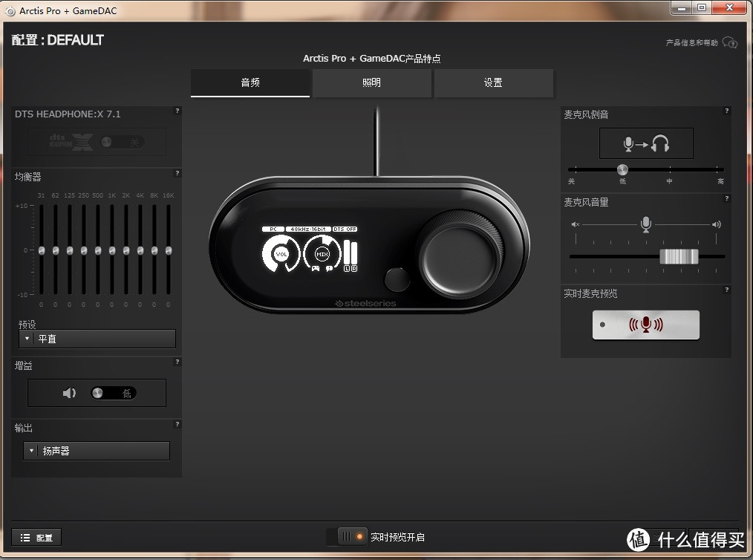Open help for 麦克风音量 panel

click(x=726, y=199)
